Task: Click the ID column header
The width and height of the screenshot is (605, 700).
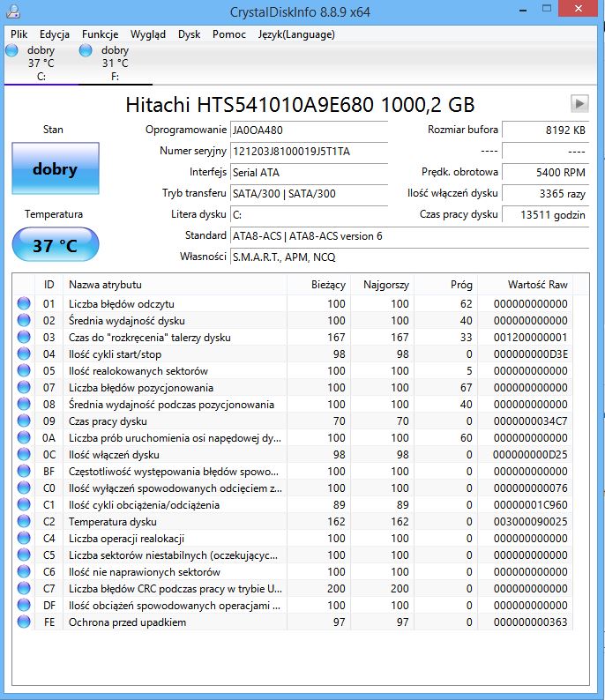Action: point(49,285)
